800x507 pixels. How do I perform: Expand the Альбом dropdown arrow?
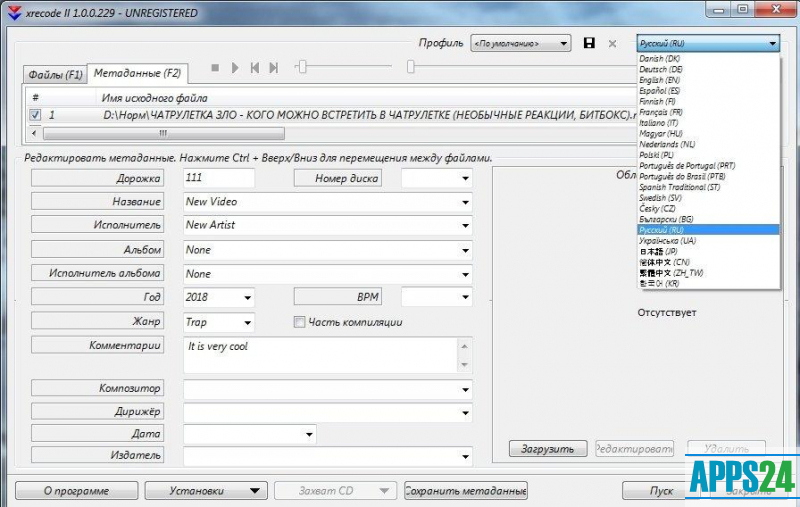click(x=465, y=250)
